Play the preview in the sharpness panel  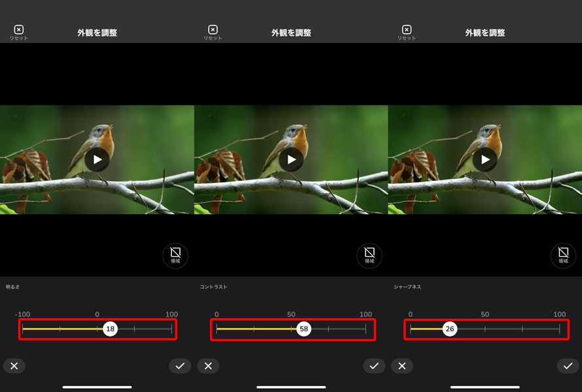click(485, 159)
